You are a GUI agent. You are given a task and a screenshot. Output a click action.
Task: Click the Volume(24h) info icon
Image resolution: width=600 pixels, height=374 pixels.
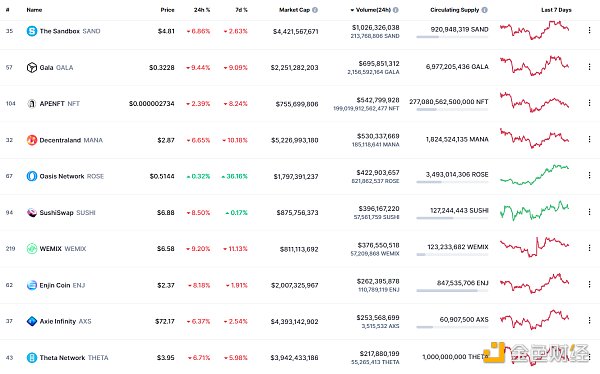click(396, 10)
